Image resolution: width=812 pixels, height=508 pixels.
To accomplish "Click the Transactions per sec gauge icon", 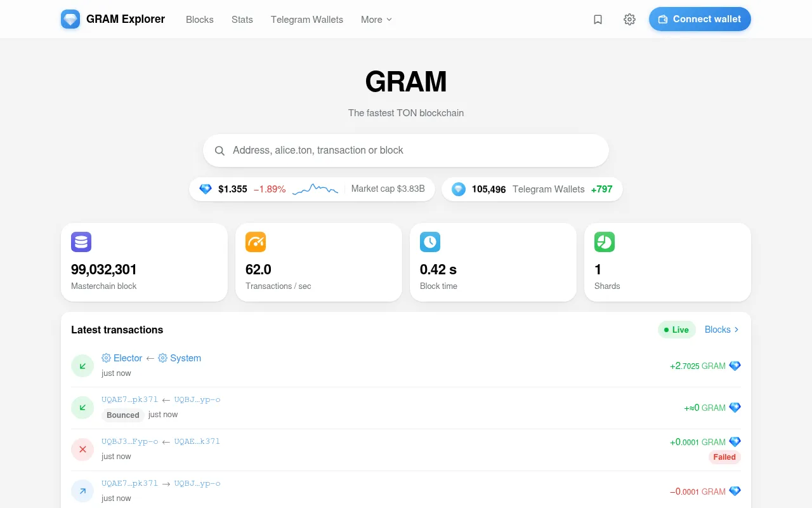I will tap(256, 242).
